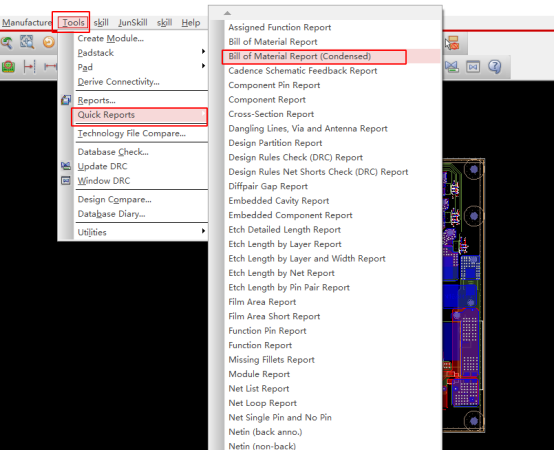The image size is (554, 450).
Task: Open the Tools menu
Action: click(x=73, y=23)
